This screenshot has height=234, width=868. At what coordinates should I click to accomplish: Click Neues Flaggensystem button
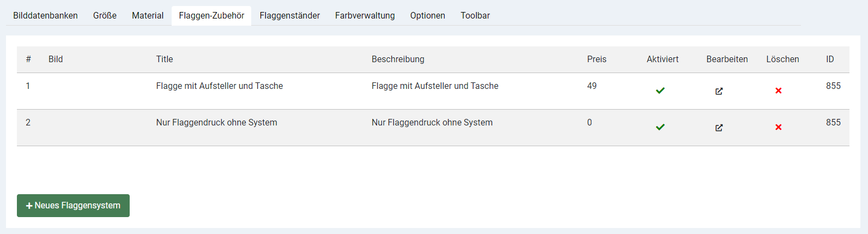[73, 206]
